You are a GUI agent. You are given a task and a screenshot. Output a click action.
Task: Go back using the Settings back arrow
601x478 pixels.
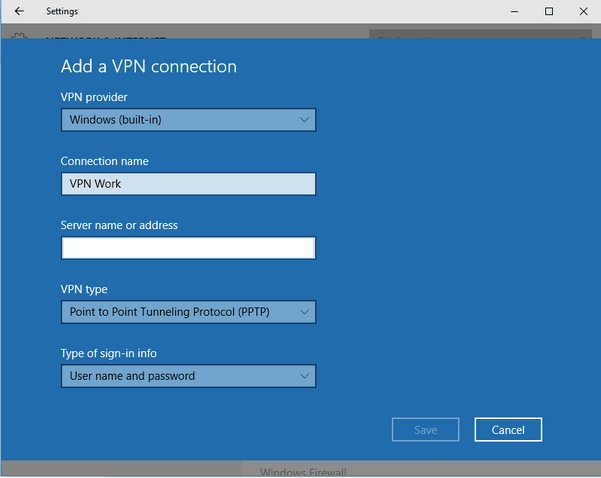(19, 11)
